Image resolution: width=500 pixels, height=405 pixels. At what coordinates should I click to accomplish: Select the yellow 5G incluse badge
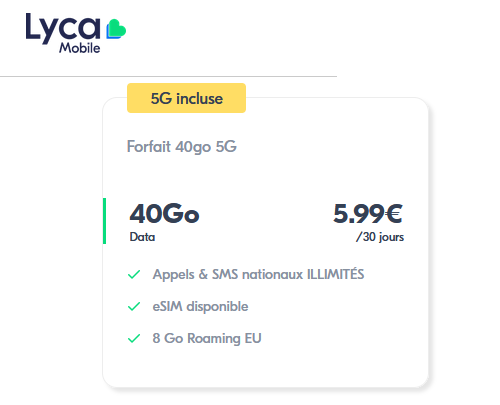point(186,98)
